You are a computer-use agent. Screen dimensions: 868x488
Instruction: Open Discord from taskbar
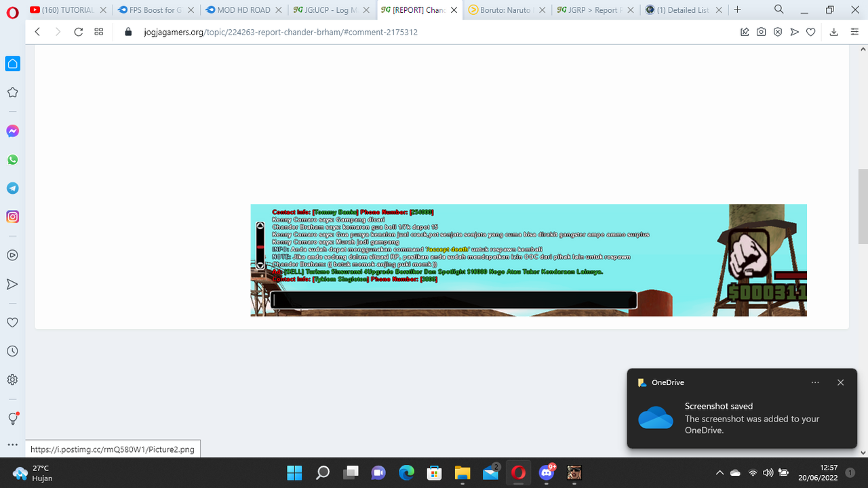pyautogui.click(x=547, y=472)
